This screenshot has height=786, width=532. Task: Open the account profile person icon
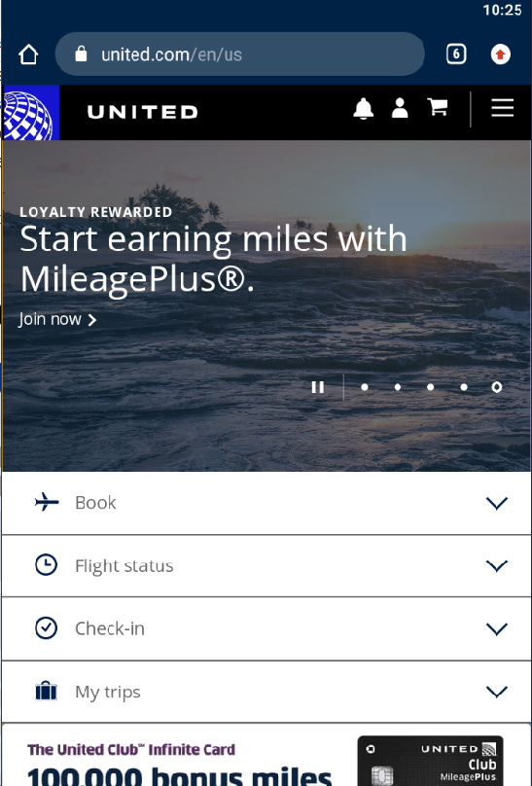pyautogui.click(x=400, y=108)
